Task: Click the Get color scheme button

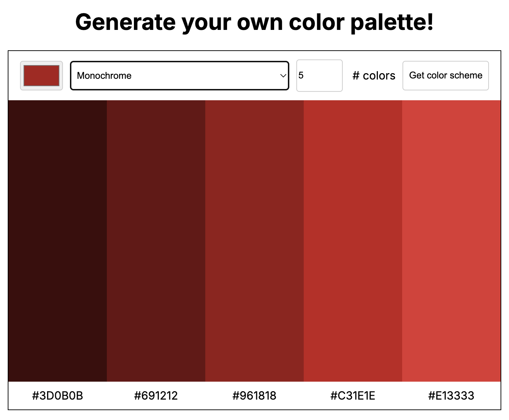Action: tap(445, 75)
